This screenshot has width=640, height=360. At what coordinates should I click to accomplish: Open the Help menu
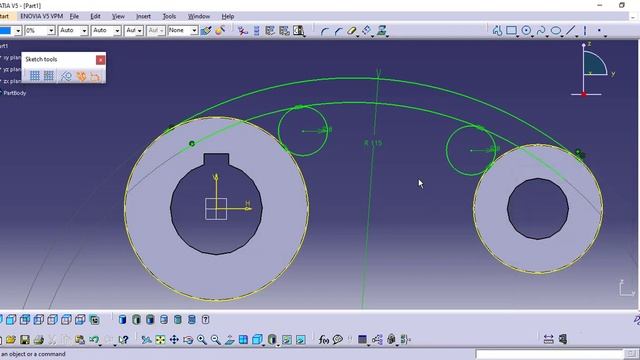pos(228,16)
